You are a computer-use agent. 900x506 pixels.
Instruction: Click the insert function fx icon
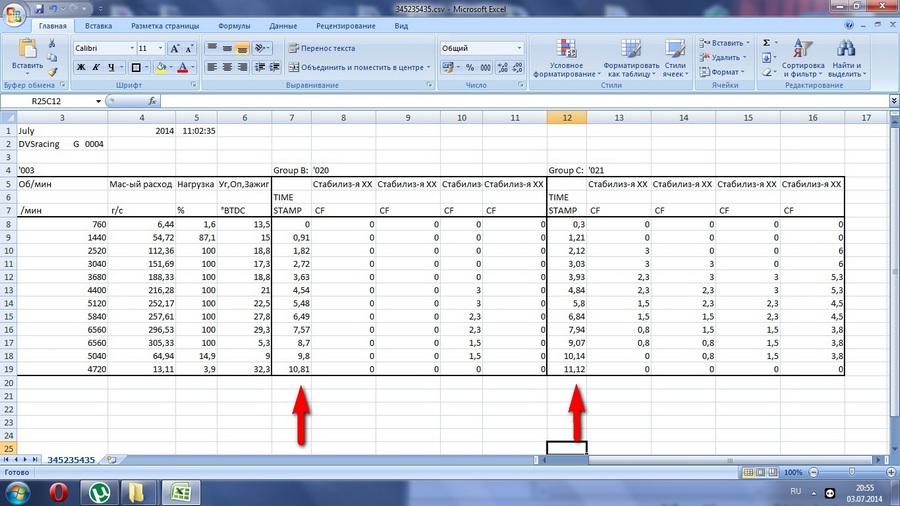pos(153,101)
